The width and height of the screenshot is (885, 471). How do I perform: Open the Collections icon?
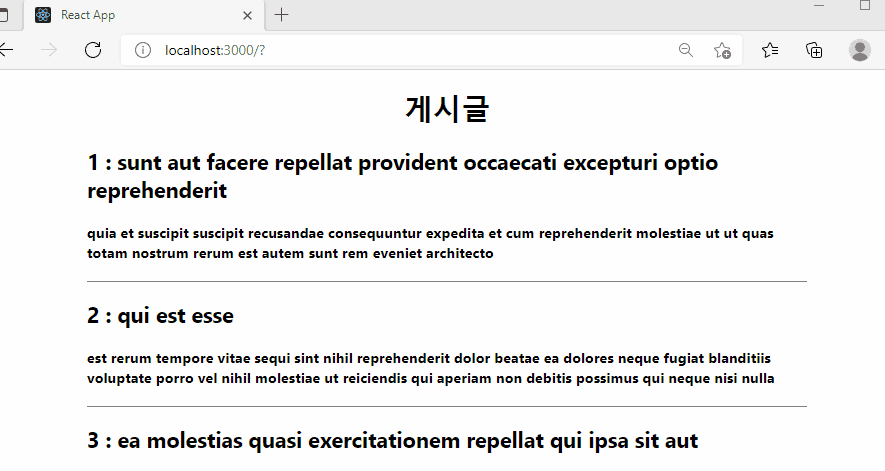click(814, 50)
